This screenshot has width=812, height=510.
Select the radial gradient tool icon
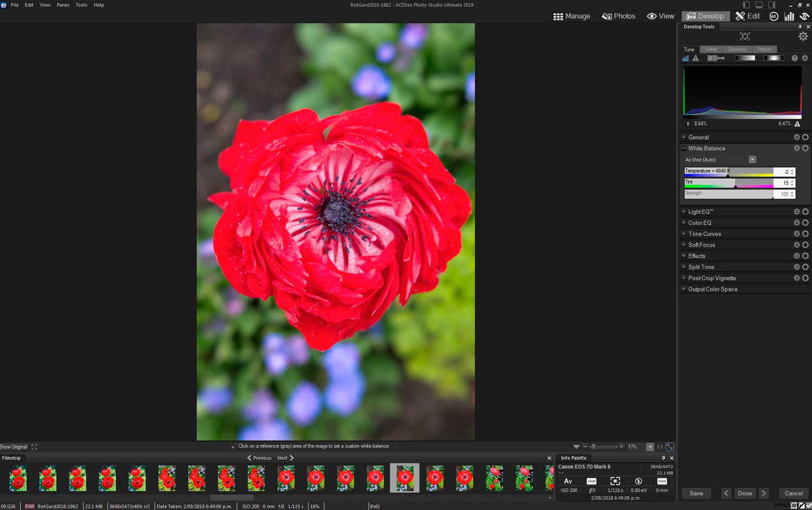pyautogui.click(x=773, y=58)
